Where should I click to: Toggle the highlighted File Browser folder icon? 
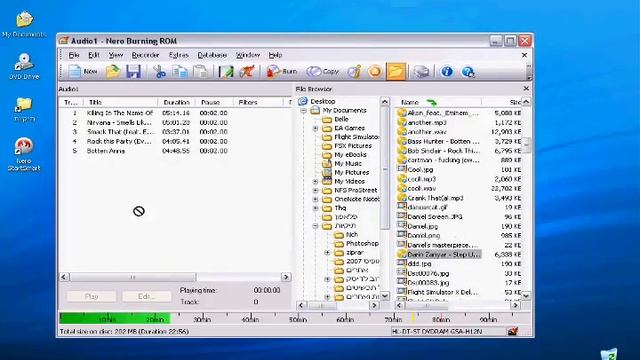pyautogui.click(x=396, y=71)
